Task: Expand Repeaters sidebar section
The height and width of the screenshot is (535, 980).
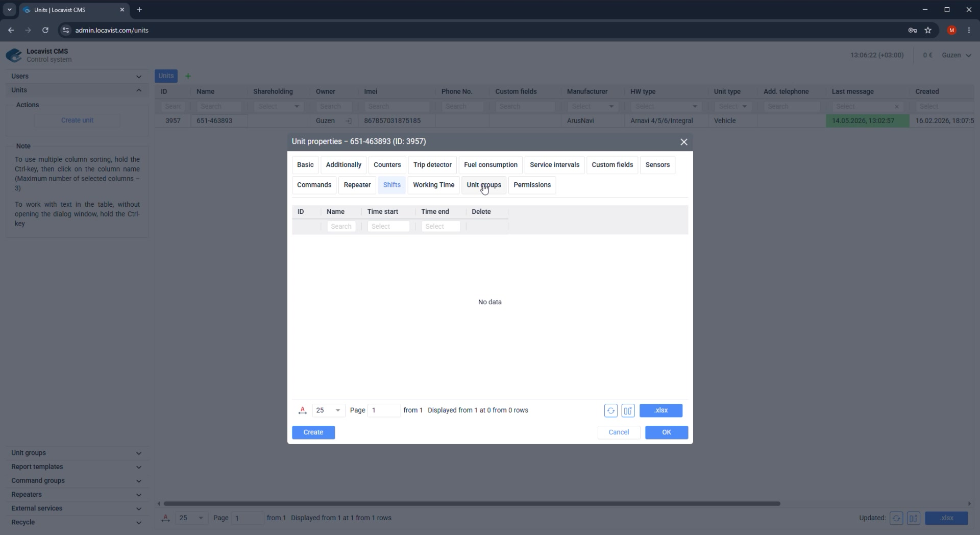Action: 77,495
